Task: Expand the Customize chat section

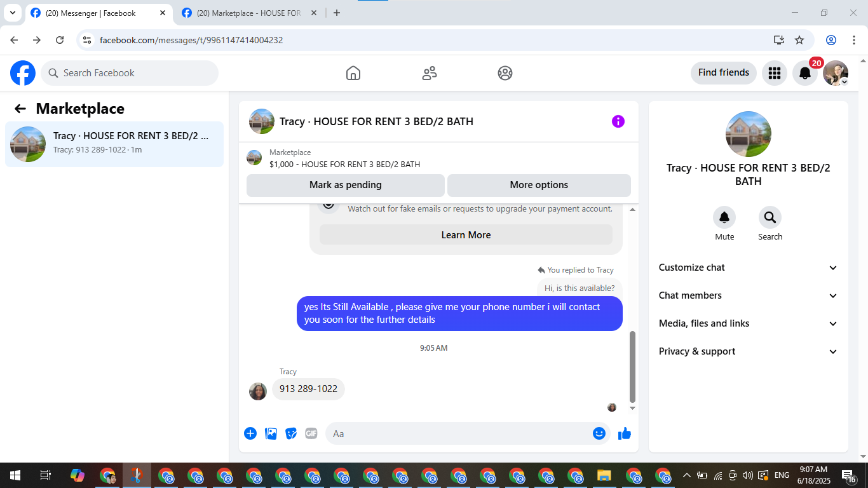Action: pos(749,268)
